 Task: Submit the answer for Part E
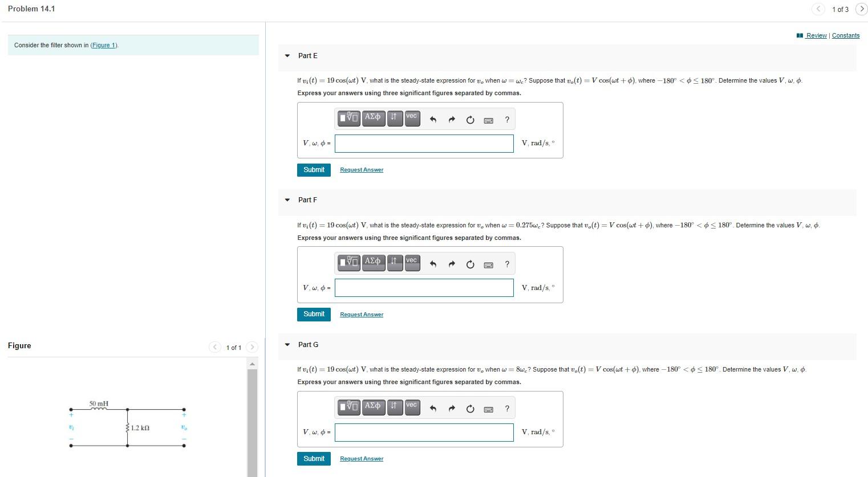[x=313, y=170]
